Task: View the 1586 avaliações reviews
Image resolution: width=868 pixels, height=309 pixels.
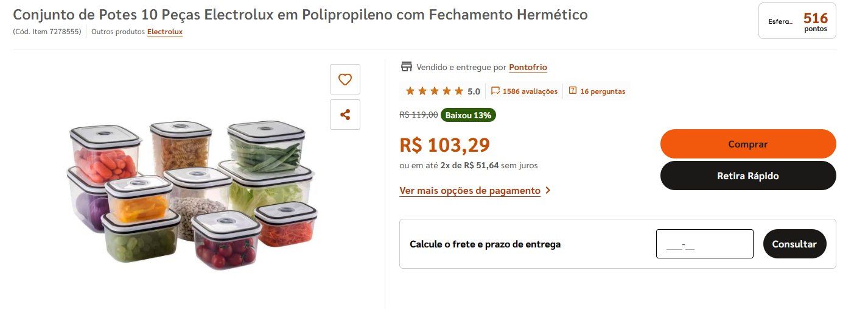Action: tap(530, 91)
